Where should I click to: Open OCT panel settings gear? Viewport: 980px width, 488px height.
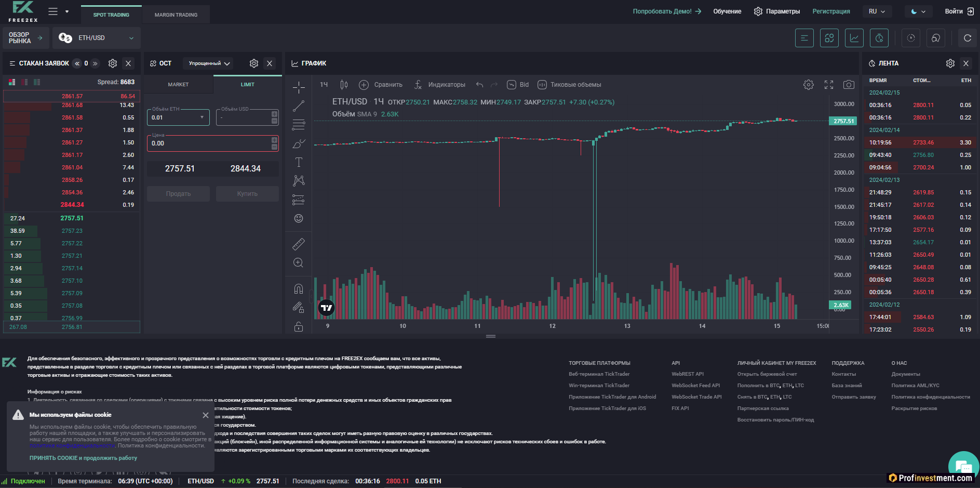point(254,63)
